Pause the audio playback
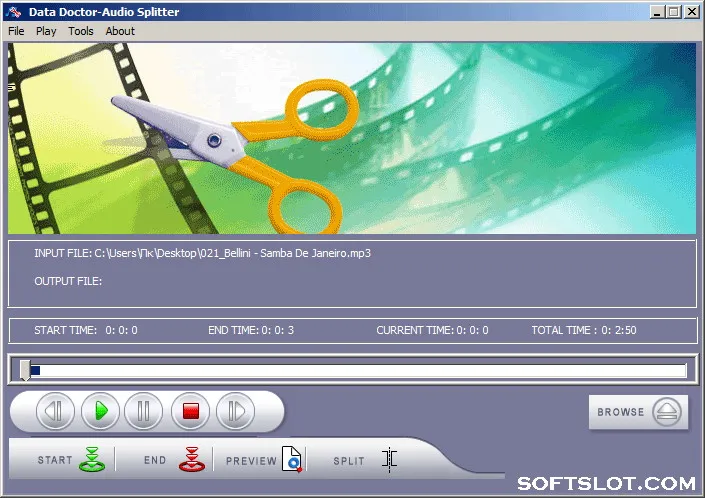 (143, 411)
